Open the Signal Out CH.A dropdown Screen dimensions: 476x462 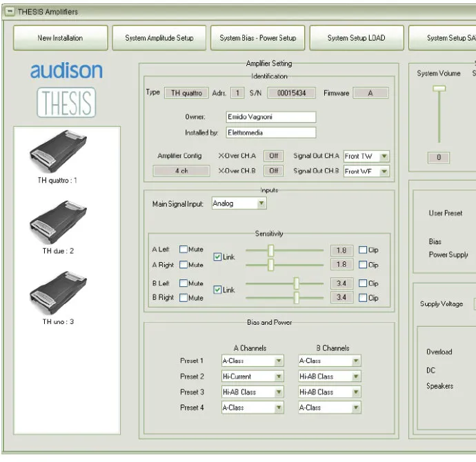click(x=366, y=157)
